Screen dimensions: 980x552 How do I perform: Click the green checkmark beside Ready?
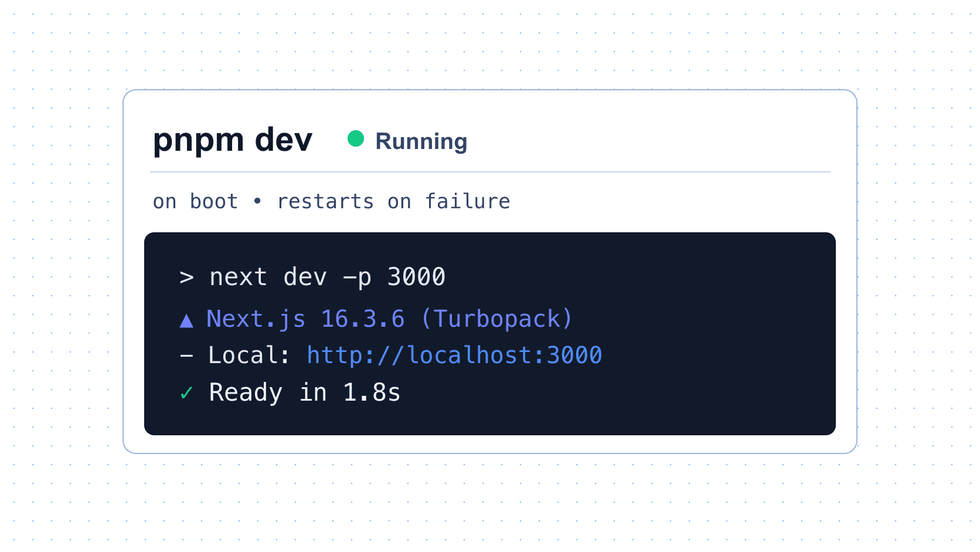[x=186, y=392]
